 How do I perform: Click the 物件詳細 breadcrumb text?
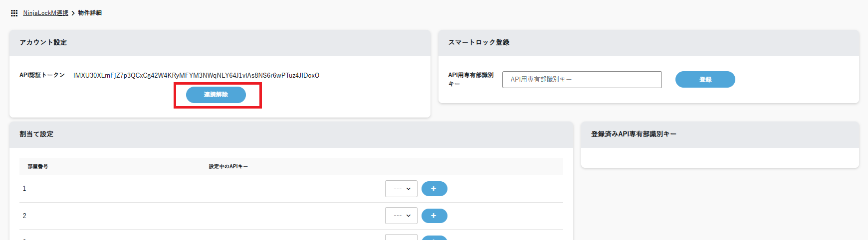[90, 13]
